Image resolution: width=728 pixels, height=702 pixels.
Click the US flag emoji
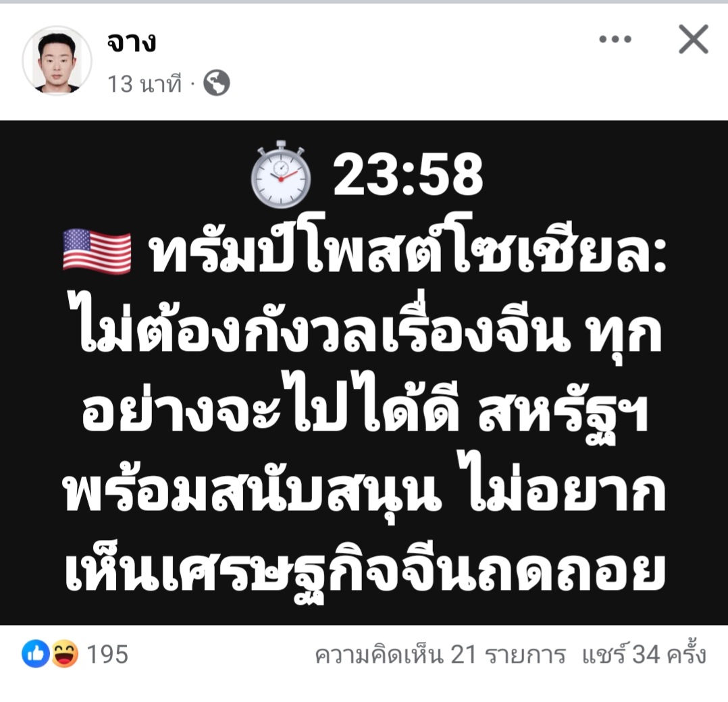point(97,251)
